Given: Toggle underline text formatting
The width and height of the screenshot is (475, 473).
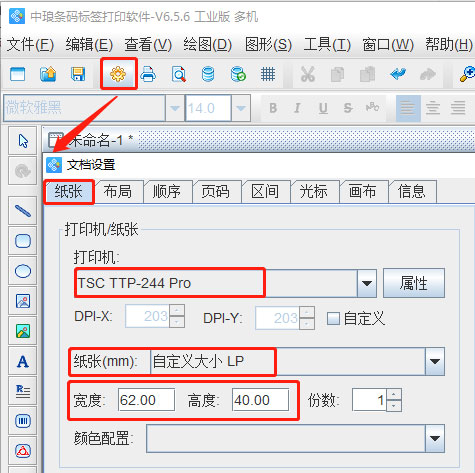Looking at the screenshot, I should (x=323, y=108).
